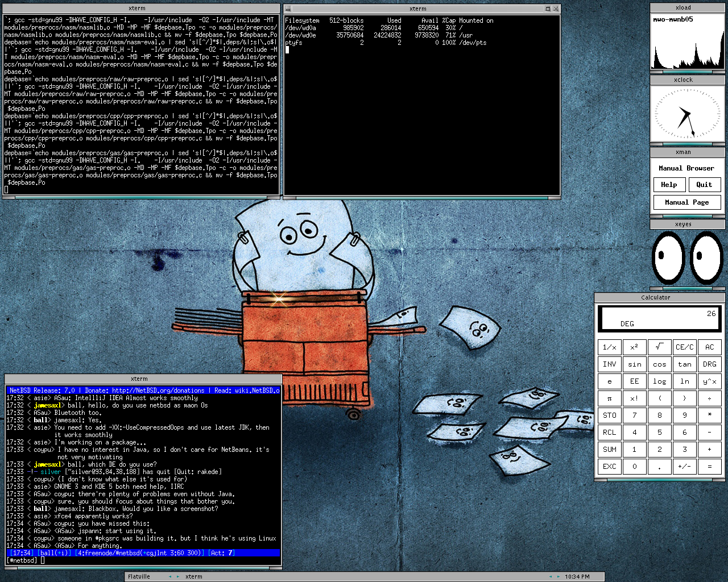The height and width of the screenshot is (582, 728).
Task: Click the INV calculator key
Action: pos(609,364)
